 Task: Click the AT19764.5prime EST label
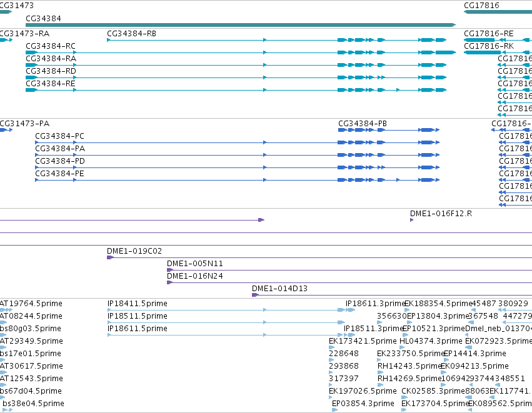(x=31, y=304)
